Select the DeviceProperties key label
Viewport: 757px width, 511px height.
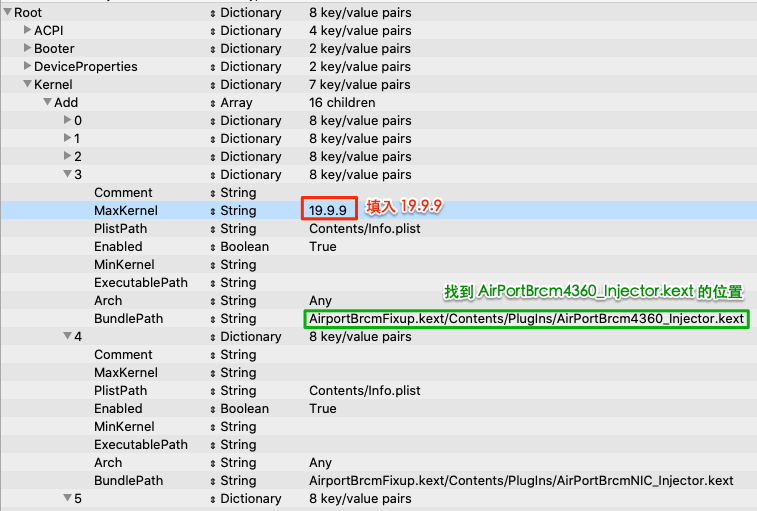(x=86, y=67)
